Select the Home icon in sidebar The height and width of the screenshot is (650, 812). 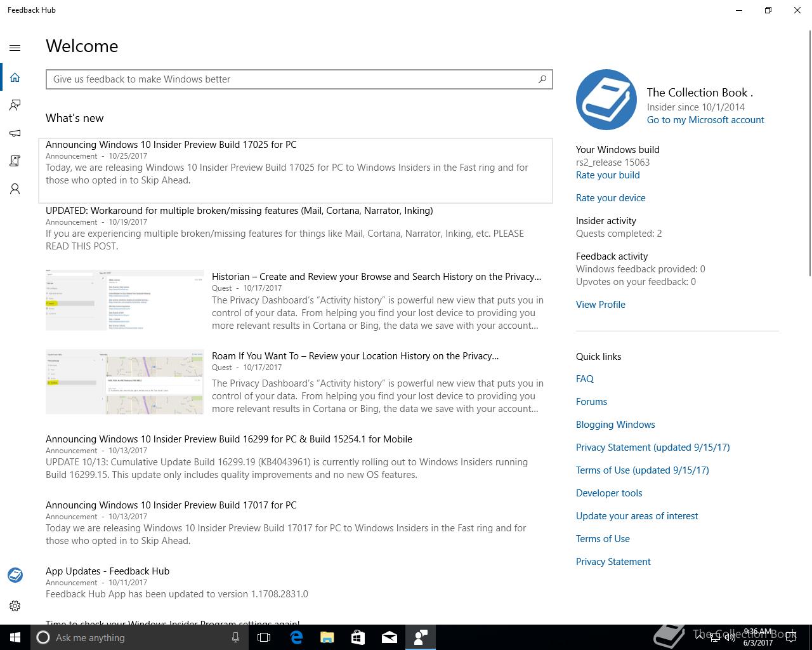pyautogui.click(x=15, y=77)
